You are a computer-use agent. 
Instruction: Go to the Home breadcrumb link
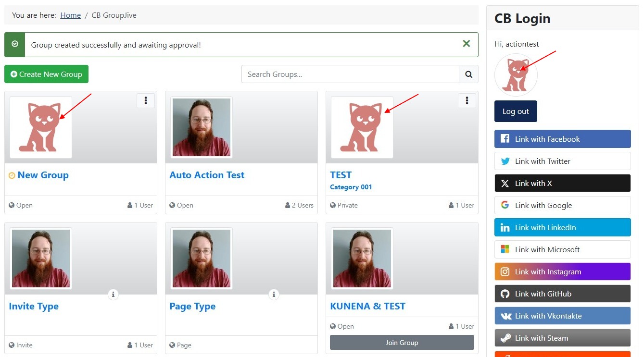[x=71, y=15]
